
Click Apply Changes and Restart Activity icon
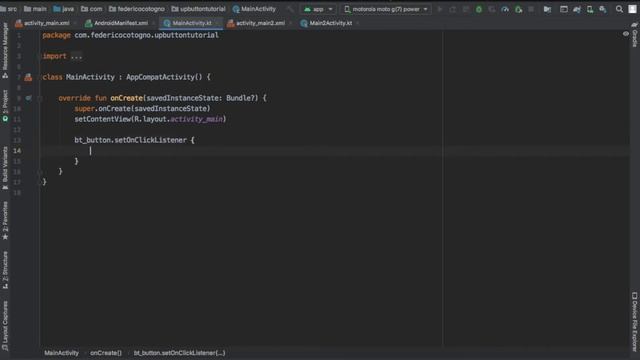pos(453,9)
